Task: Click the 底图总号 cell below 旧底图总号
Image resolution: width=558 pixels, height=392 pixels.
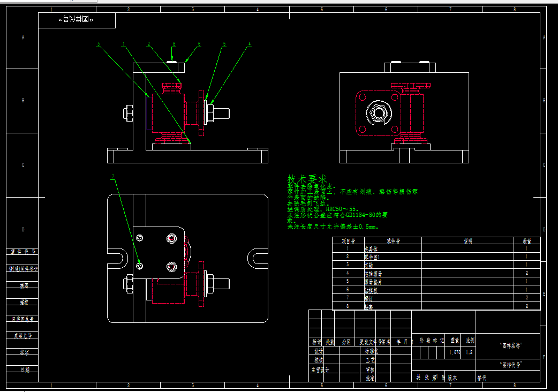Action: pos(23,335)
